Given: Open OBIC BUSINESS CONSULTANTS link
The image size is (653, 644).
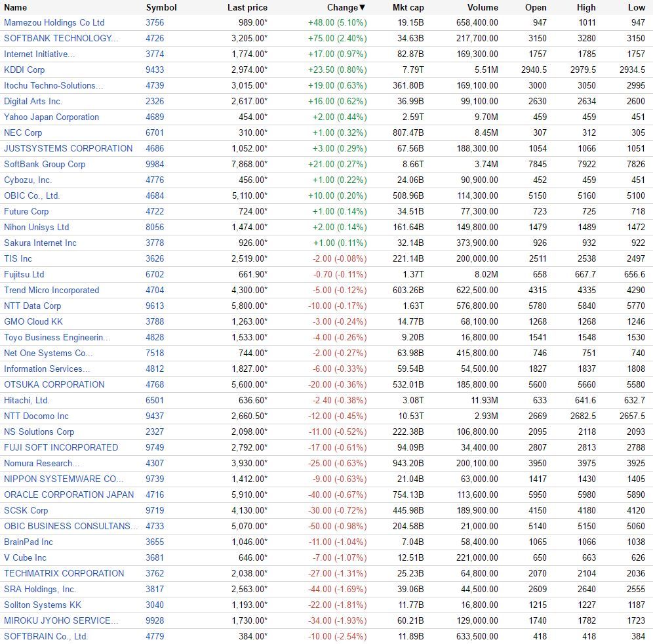Looking at the screenshot, I should (71, 527).
